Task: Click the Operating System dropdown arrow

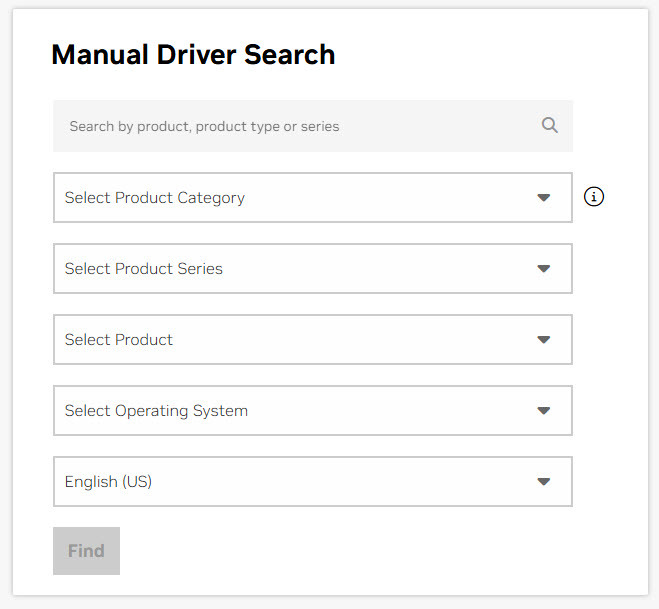Action: (543, 411)
